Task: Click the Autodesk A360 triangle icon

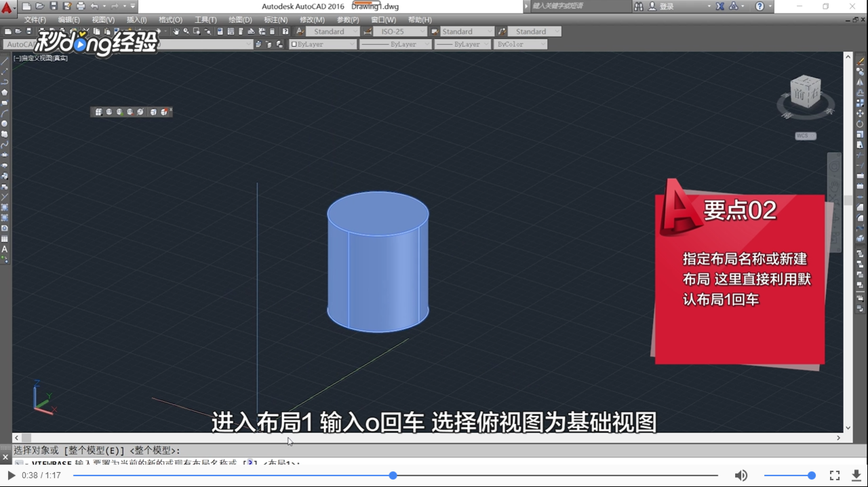Action: coord(734,6)
